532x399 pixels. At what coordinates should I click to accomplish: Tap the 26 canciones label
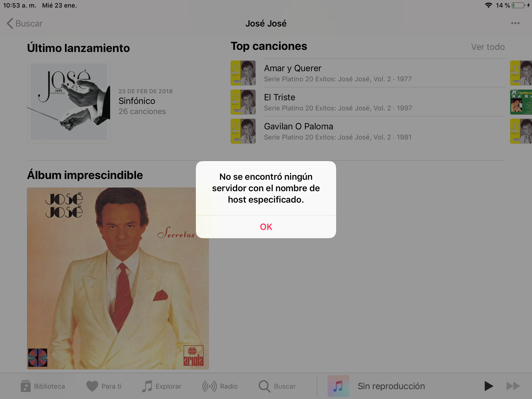click(142, 111)
